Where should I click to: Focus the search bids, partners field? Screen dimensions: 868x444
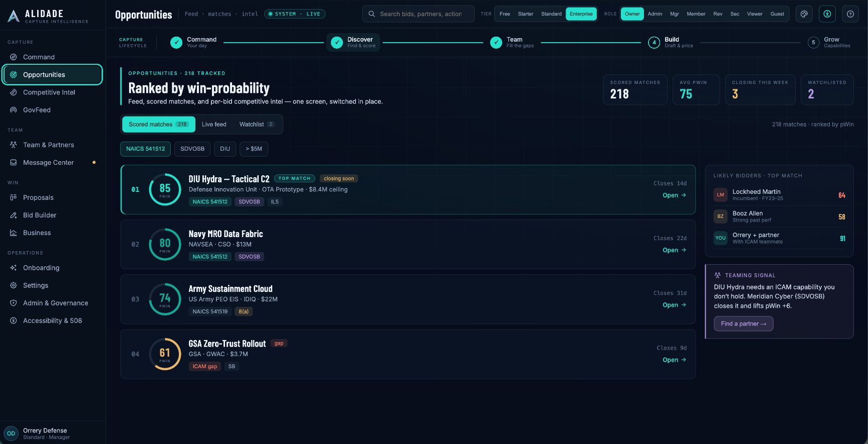pyautogui.click(x=418, y=14)
